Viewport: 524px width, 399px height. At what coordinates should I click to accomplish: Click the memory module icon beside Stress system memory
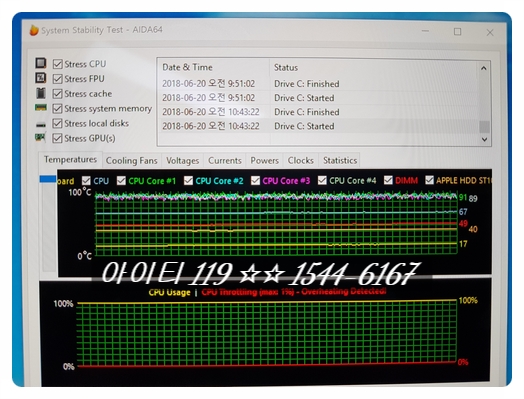coord(41,108)
